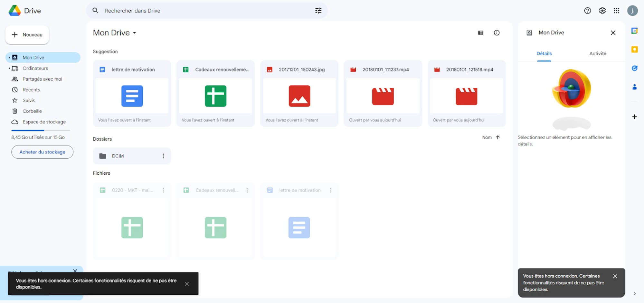Open Contacts from the right side panel
This screenshot has width=644, height=303.
point(635,87)
